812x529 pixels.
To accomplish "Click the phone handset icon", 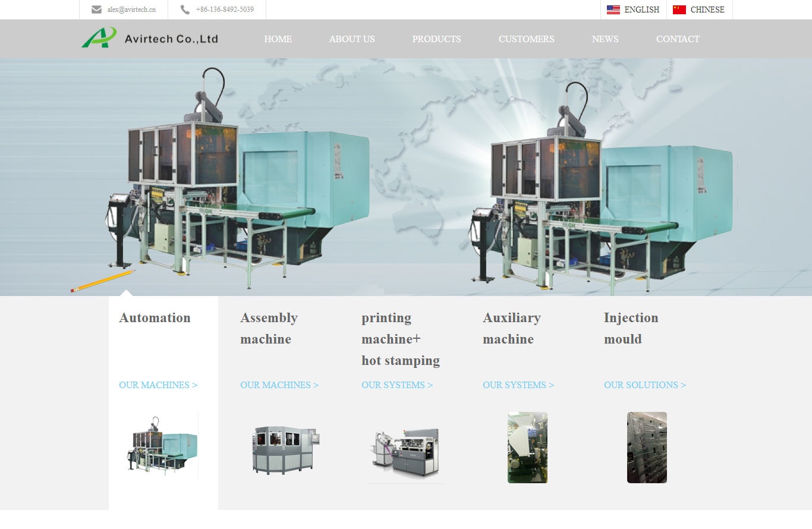I will pos(185,10).
